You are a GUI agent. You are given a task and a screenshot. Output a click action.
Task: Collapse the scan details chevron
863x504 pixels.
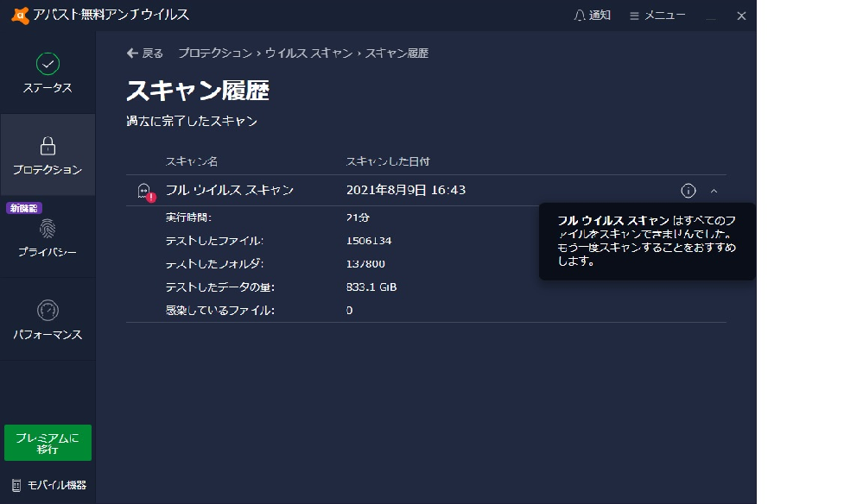click(x=714, y=191)
